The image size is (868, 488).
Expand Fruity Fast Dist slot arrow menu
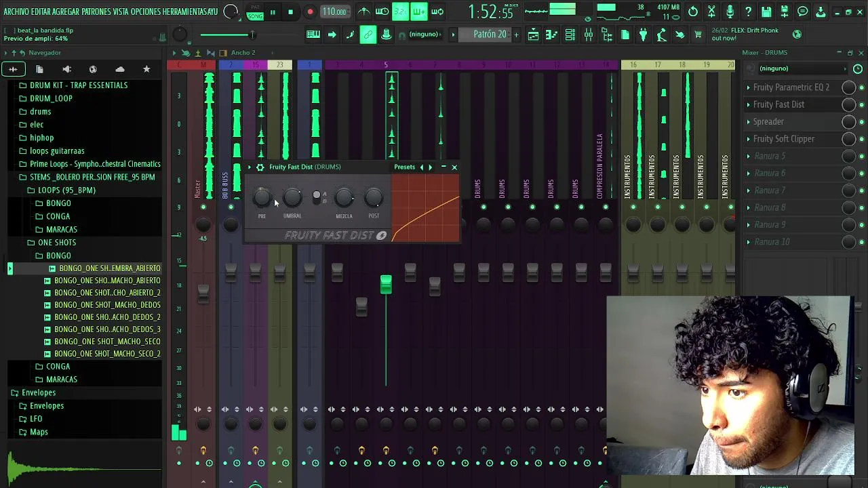[749, 104]
